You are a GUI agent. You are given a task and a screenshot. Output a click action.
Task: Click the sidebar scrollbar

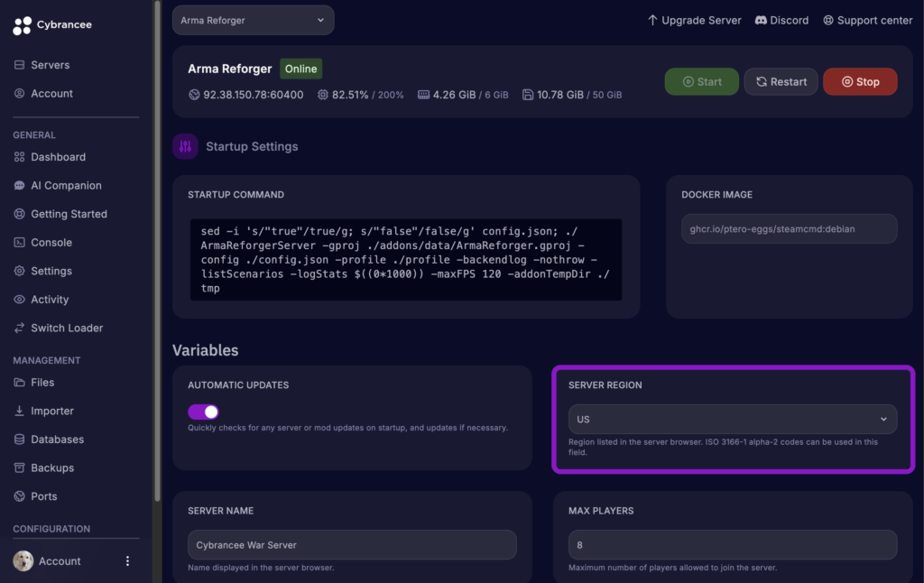[157, 251]
